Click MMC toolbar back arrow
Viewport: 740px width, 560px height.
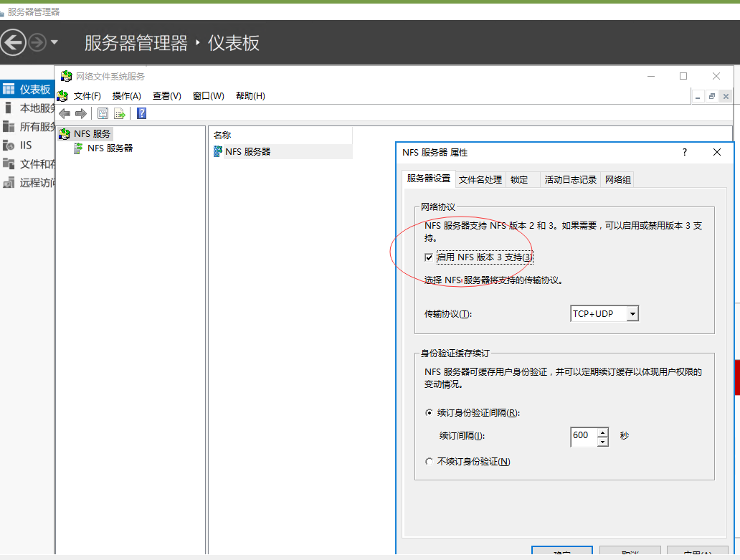(65, 113)
